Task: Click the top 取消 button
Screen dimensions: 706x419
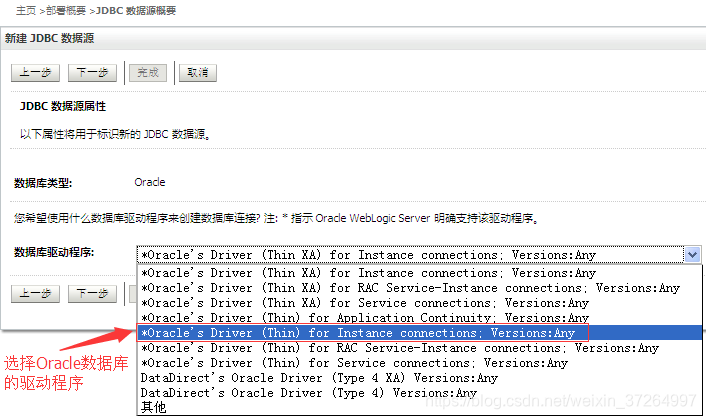Action: point(198,72)
